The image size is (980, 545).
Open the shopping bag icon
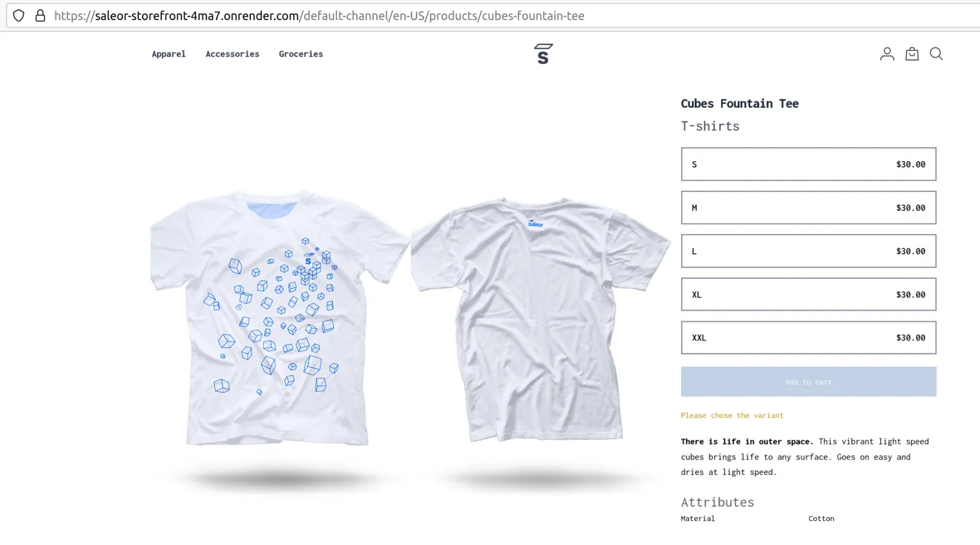[x=912, y=54]
